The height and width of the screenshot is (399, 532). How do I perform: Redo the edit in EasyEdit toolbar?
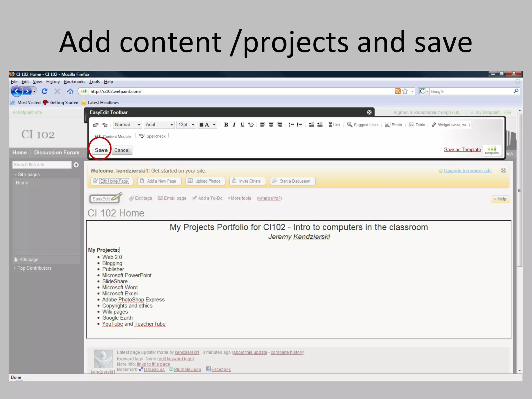(x=104, y=125)
